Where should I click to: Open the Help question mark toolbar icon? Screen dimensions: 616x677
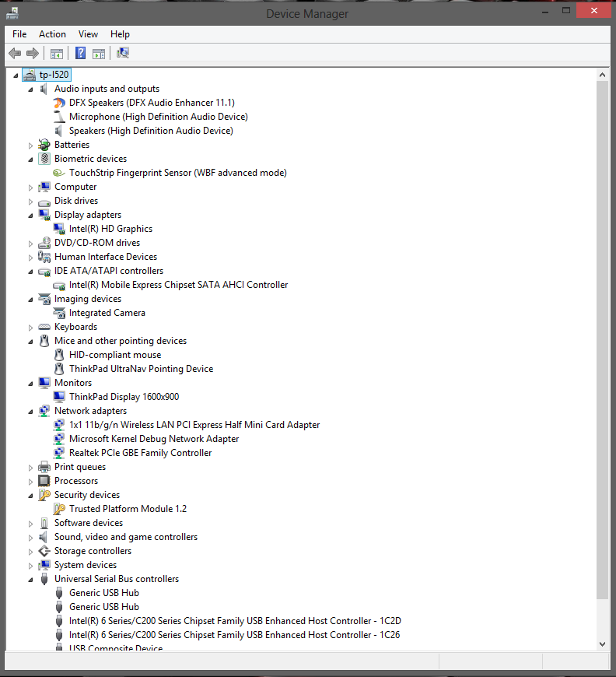point(80,53)
